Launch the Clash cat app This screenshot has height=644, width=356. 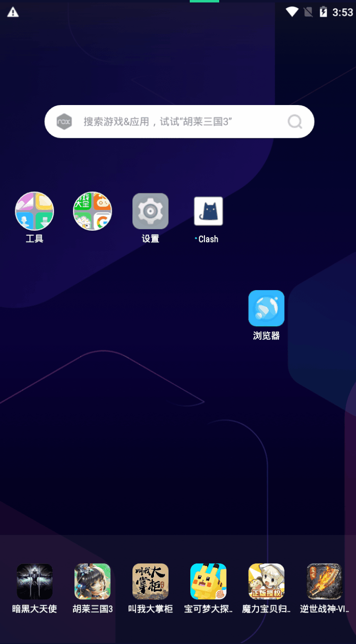point(208,212)
